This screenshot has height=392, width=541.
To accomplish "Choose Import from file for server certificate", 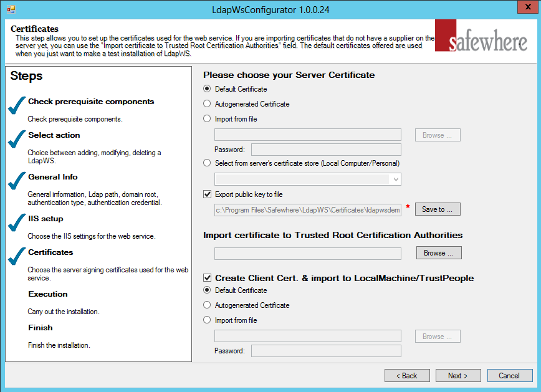I will point(206,118).
